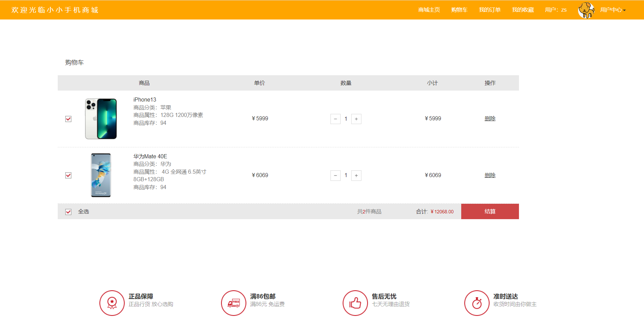Click the 准时送达 stopwatch icon
The width and height of the screenshot is (644, 320).
click(x=477, y=303)
